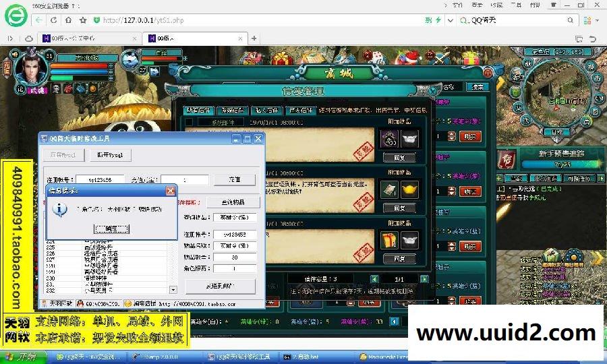Click the player character portrait
Viewport: 607px width, 364px height.
[x=31, y=69]
